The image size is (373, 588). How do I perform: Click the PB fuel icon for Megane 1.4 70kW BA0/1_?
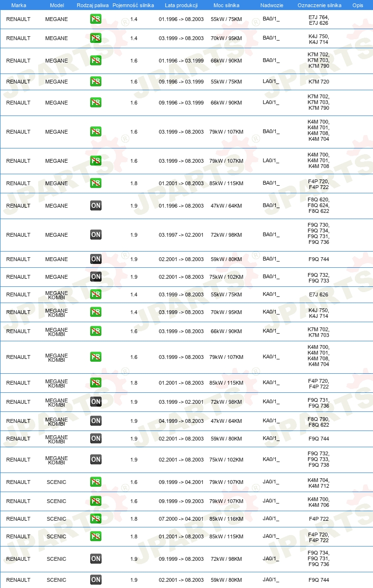coord(96,39)
